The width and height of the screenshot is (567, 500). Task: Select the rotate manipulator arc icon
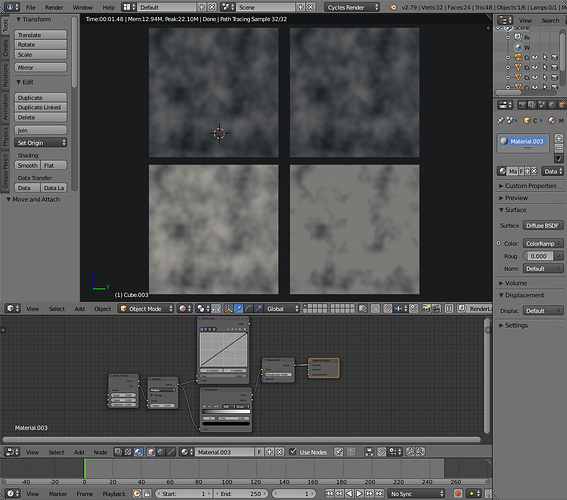[248, 308]
